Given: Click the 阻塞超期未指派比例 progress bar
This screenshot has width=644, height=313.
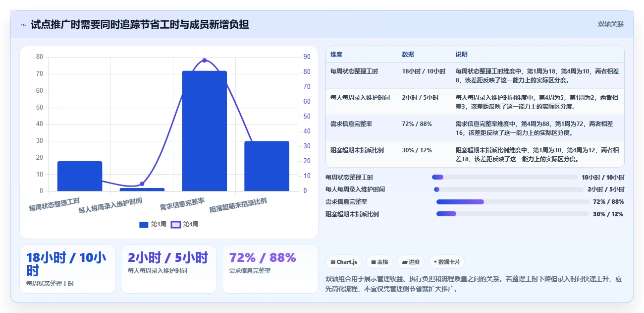Looking at the screenshot, I should pyautogui.click(x=513, y=214).
